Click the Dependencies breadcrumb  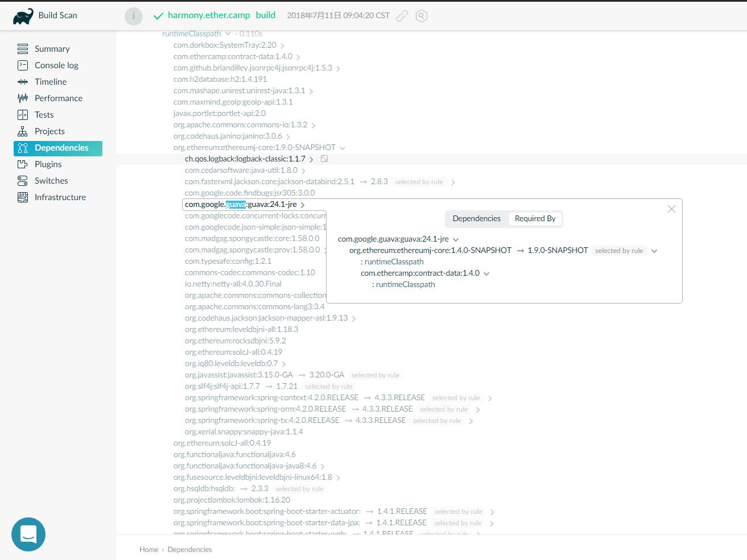[189, 550]
